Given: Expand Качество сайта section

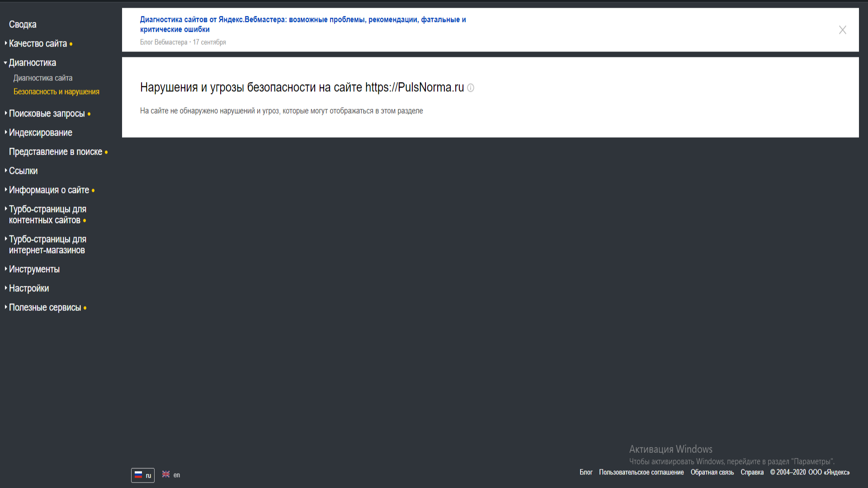Looking at the screenshot, I should [38, 44].
